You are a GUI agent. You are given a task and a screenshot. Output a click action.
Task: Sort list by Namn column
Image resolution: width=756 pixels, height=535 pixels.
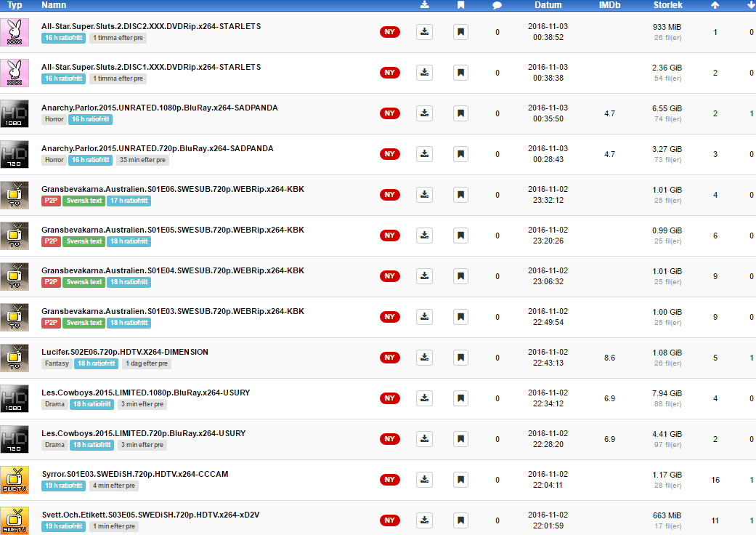click(x=54, y=5)
